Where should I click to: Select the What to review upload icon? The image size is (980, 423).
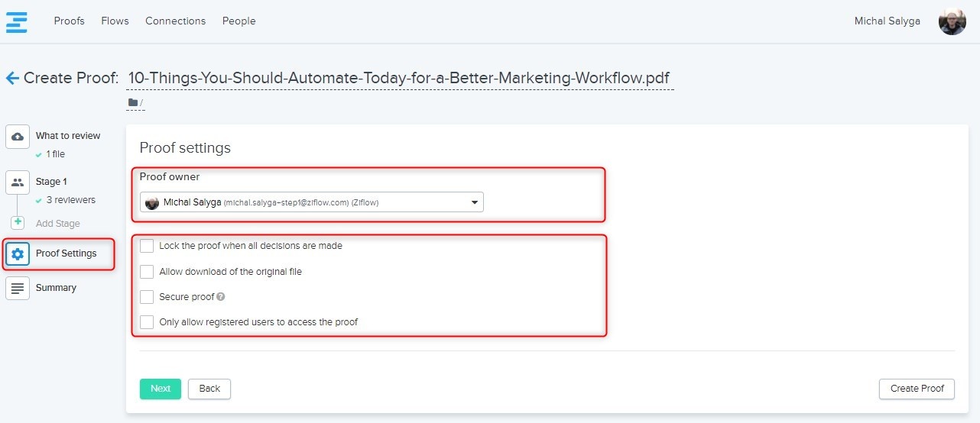tap(18, 136)
